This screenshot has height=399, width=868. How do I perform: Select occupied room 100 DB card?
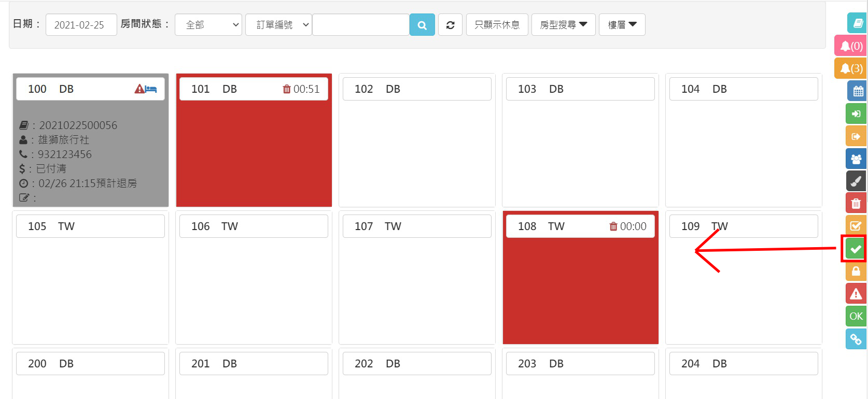point(90,150)
